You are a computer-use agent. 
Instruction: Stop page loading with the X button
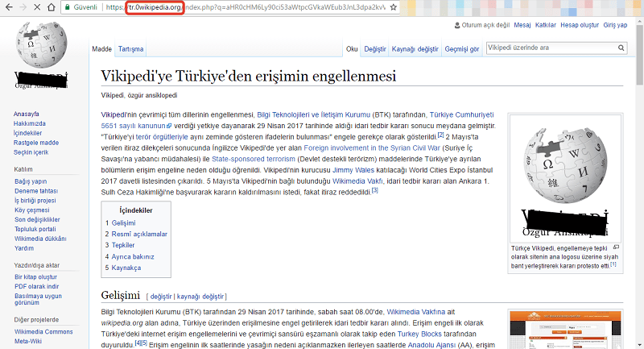click(x=37, y=7)
